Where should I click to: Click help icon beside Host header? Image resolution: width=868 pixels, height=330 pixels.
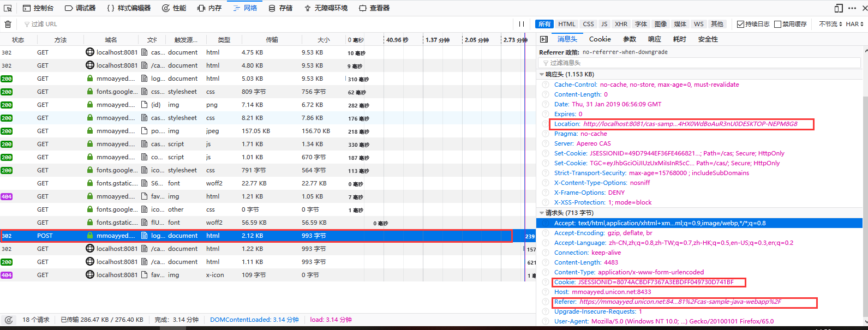point(545,292)
